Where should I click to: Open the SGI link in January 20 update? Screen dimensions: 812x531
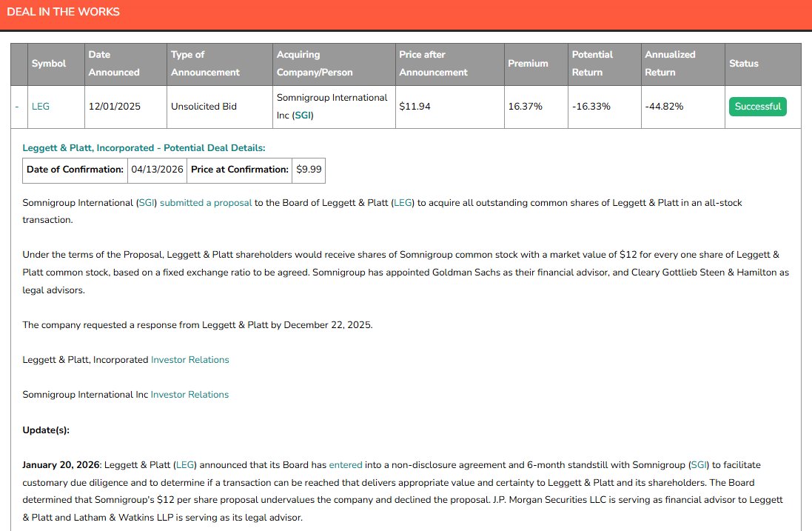pyautogui.click(x=699, y=464)
